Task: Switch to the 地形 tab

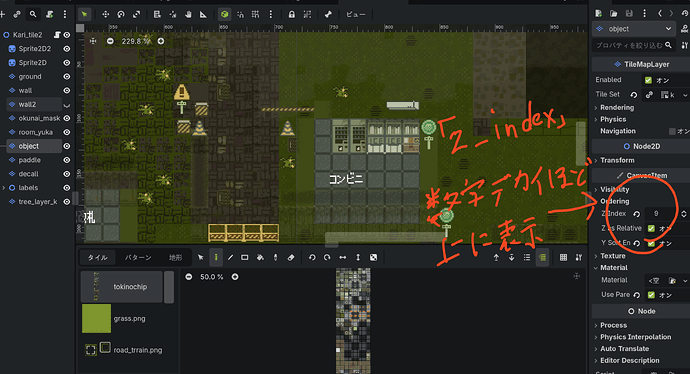Action: click(176, 257)
